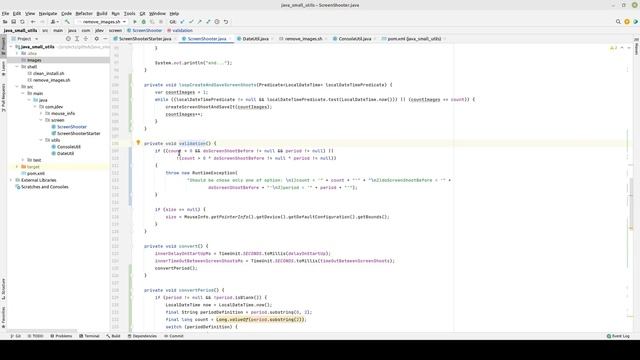Toggle the Terminal tool window
This screenshot has height=360, width=640.
[x=89, y=336]
